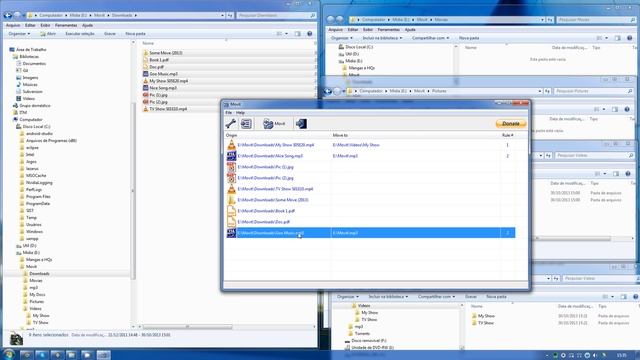Click Executar seleção in Downloads window toolbar

80,34
